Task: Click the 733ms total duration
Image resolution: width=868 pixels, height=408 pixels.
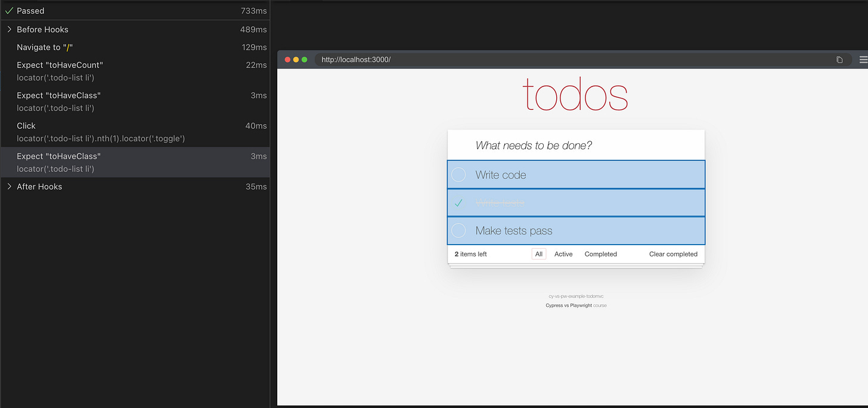Action: pyautogui.click(x=255, y=11)
